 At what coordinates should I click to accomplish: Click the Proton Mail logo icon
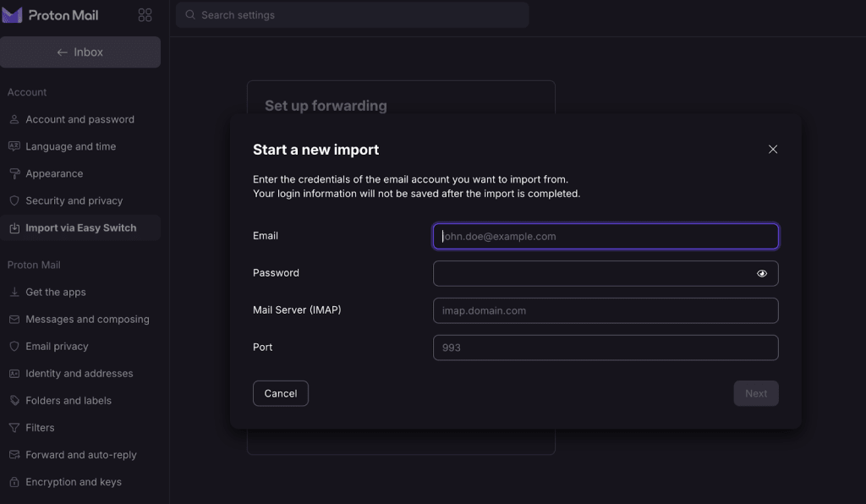coord(12,15)
